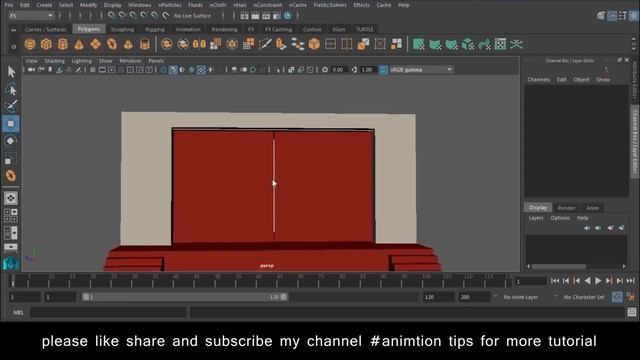Open the Channels menu in Channel Box
This screenshot has width=640, height=360.
coord(538,80)
